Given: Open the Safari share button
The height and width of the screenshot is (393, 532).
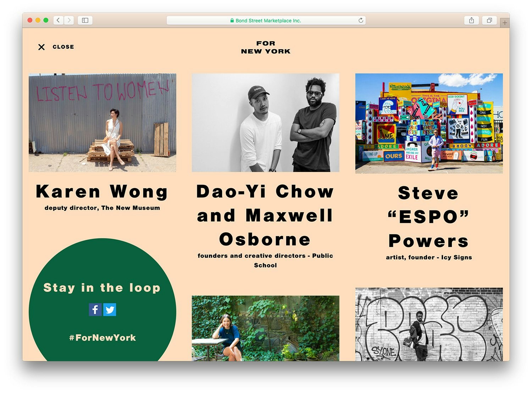Looking at the screenshot, I should (x=471, y=20).
